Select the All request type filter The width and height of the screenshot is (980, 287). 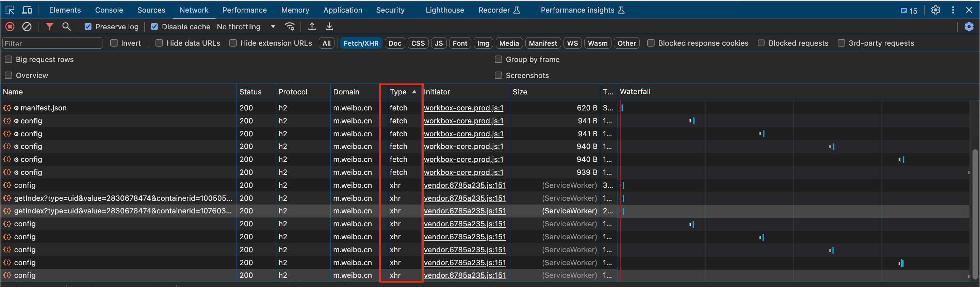326,43
